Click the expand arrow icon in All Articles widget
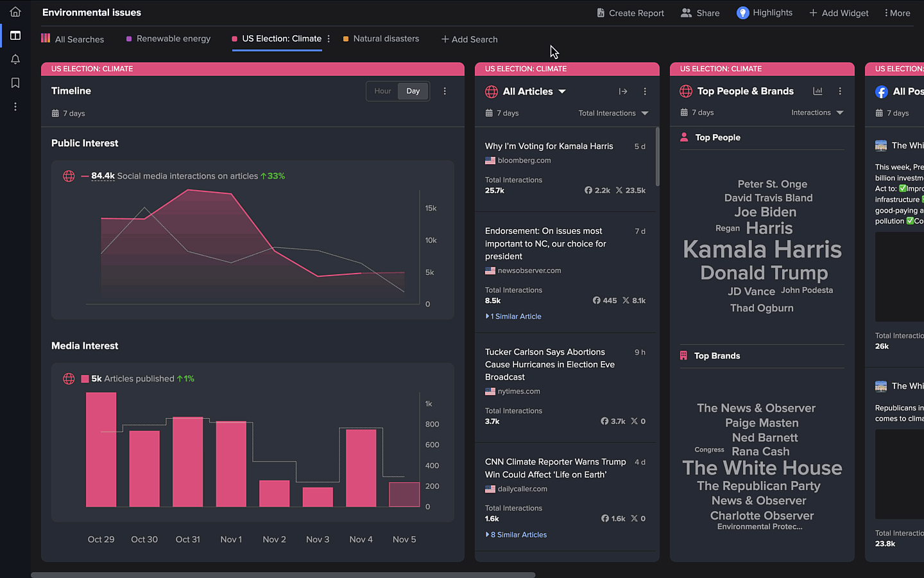The width and height of the screenshot is (924, 578). (x=622, y=91)
